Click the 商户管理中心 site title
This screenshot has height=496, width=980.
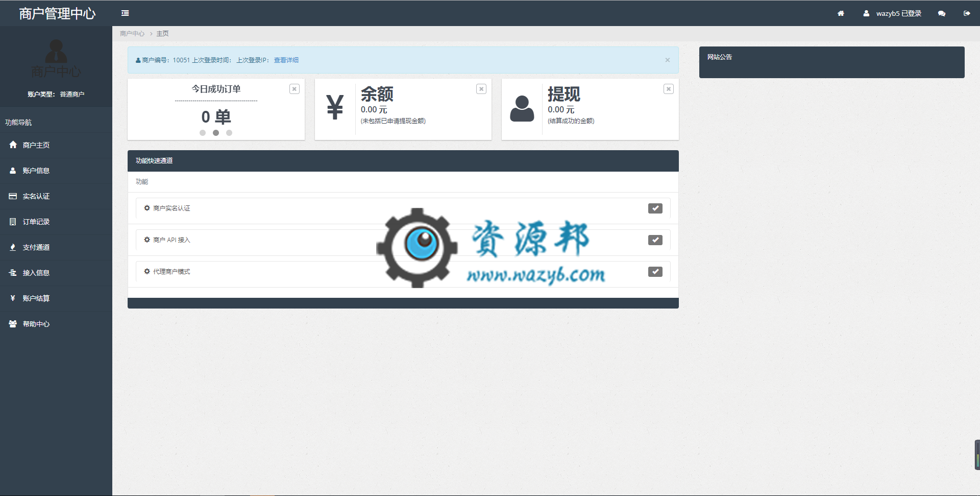coord(57,14)
